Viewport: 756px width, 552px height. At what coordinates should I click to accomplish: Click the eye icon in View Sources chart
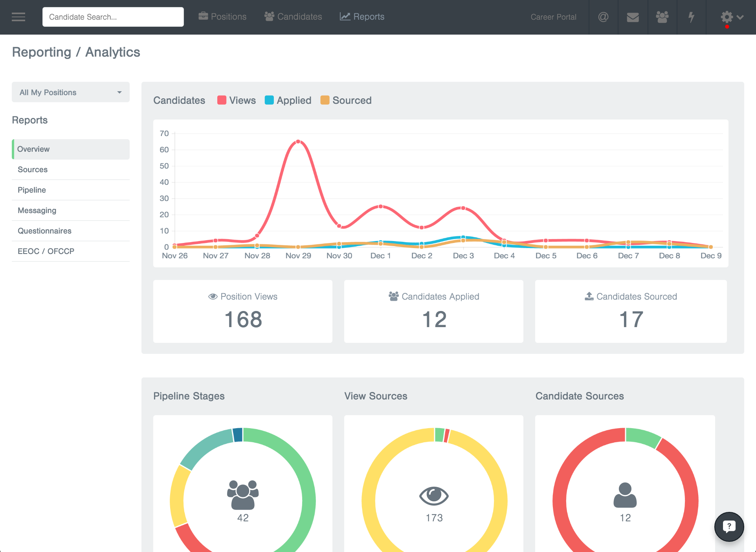(x=434, y=495)
